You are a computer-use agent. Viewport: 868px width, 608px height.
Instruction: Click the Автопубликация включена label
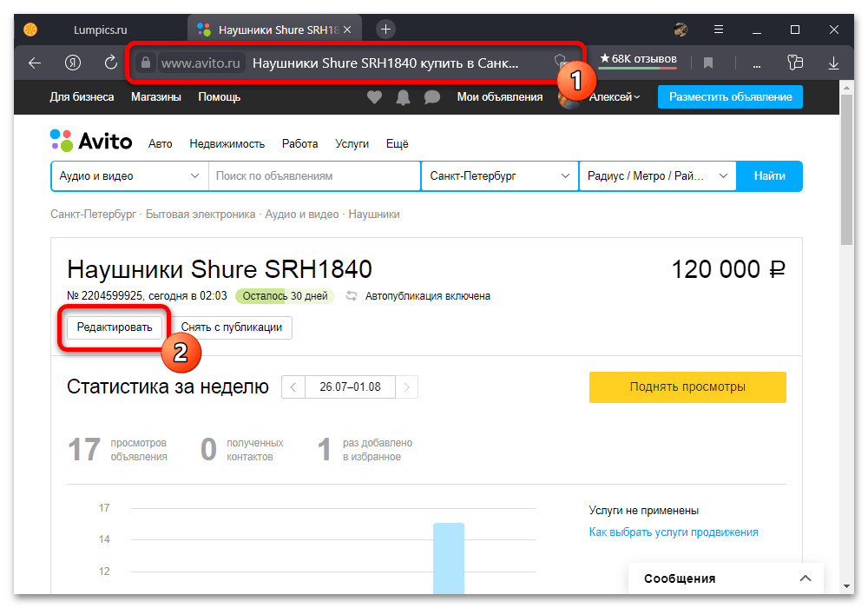coord(427,296)
